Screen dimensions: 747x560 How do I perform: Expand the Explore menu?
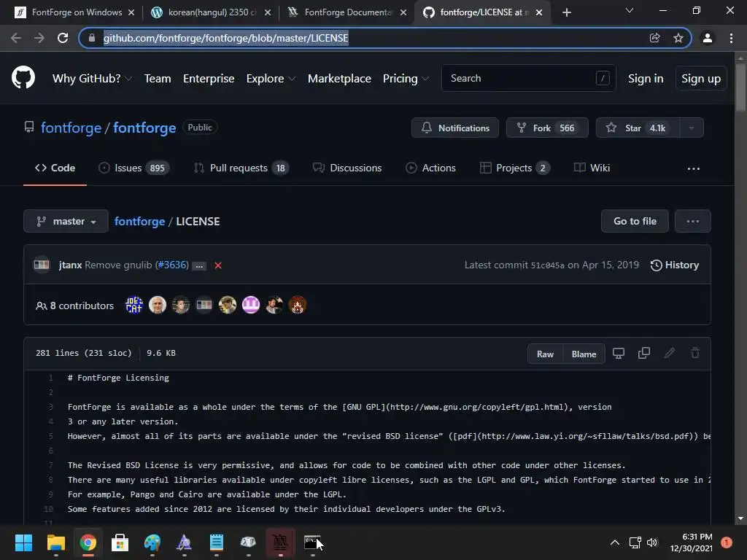coord(271,79)
